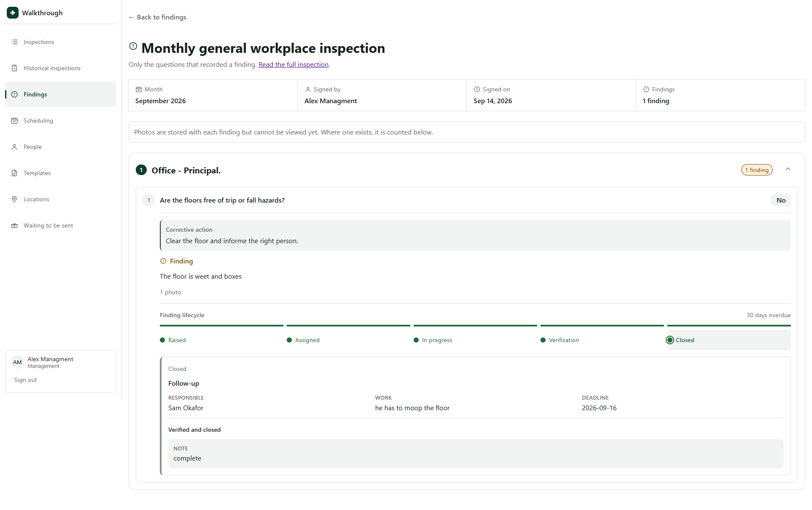Open the Locations menu item

[60, 199]
